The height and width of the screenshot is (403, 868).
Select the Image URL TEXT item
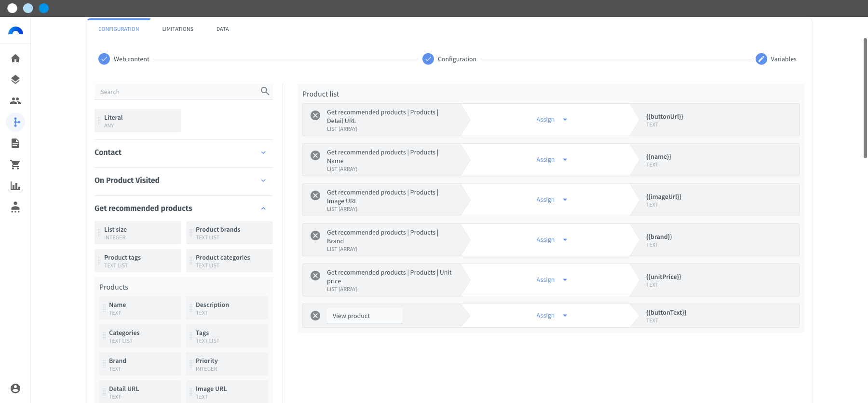[227, 392]
